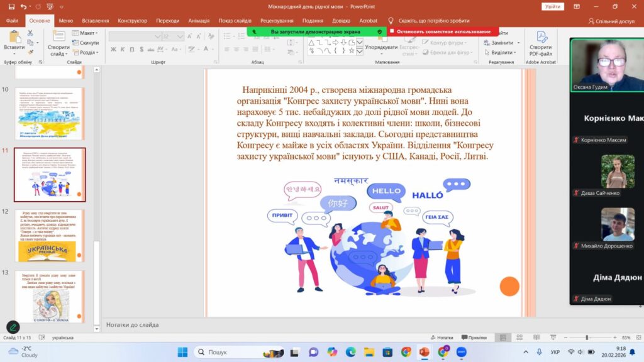The height and width of the screenshot is (362, 644).
Task: Expand the Виділити selection dropdown
Action: tap(501, 53)
